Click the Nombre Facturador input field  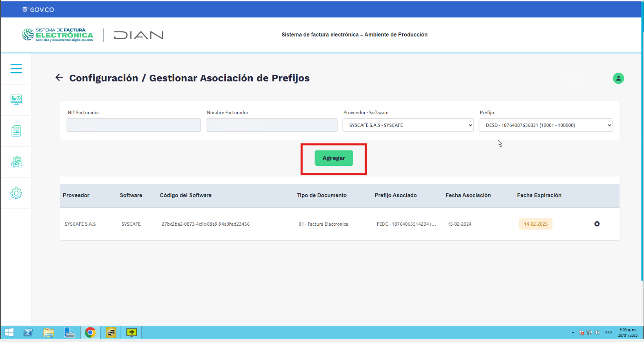[271, 125]
